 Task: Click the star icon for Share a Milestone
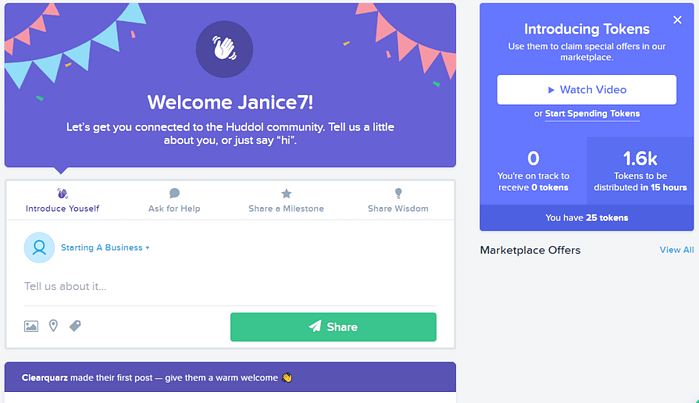tap(286, 193)
